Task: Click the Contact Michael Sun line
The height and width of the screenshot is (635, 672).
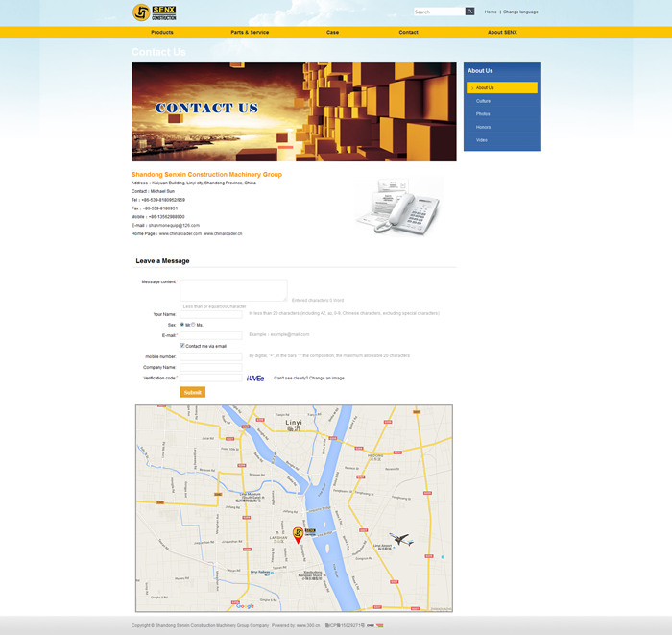Action: click(x=153, y=191)
